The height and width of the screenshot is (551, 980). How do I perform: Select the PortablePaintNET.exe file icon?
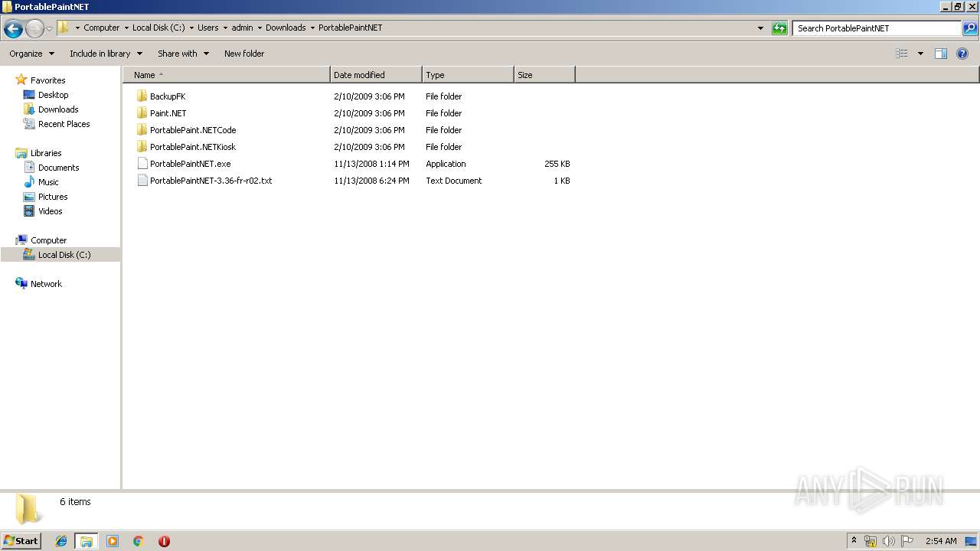(x=142, y=164)
